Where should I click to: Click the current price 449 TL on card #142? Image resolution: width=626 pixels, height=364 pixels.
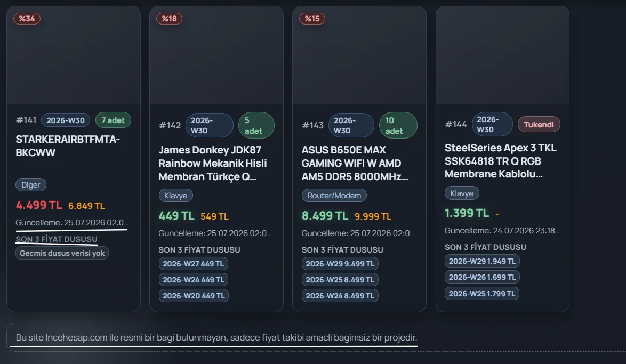[x=176, y=215]
